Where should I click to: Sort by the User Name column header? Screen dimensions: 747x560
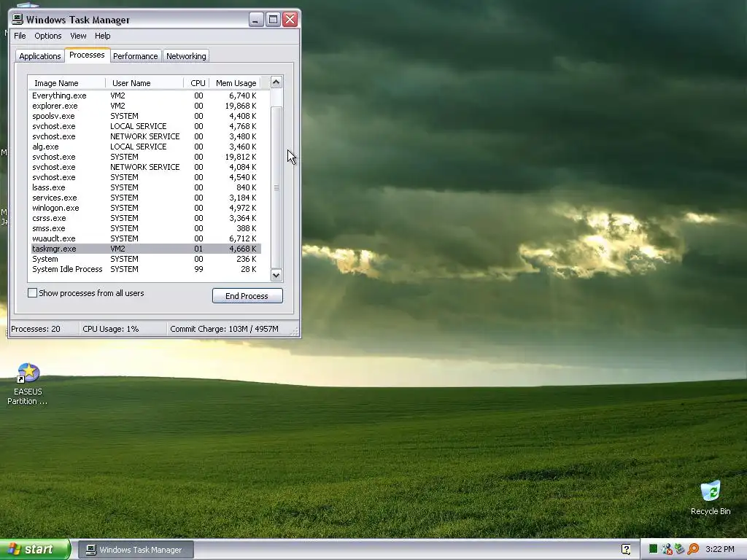[x=144, y=83]
